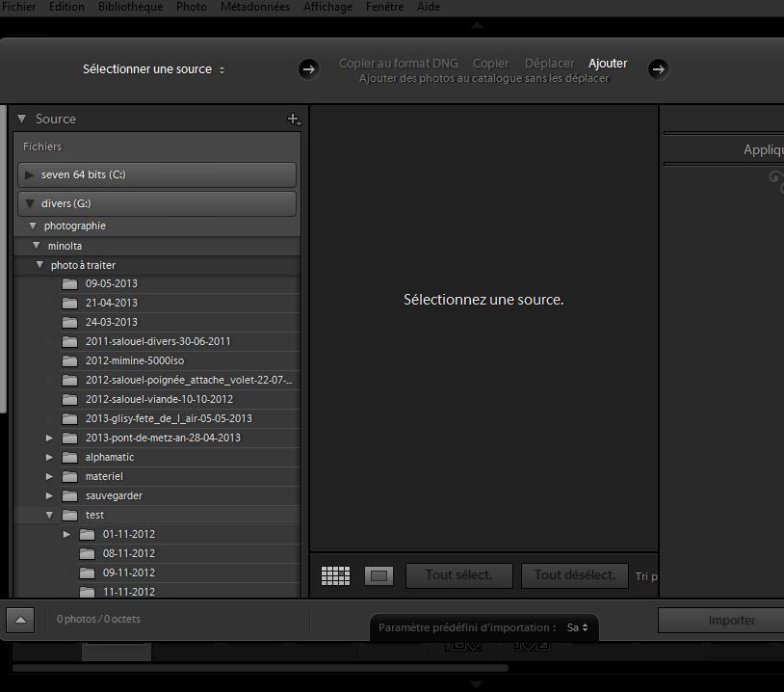Image resolution: width=784 pixels, height=692 pixels.
Task: Select Copier au format DNG option
Action: click(x=399, y=64)
